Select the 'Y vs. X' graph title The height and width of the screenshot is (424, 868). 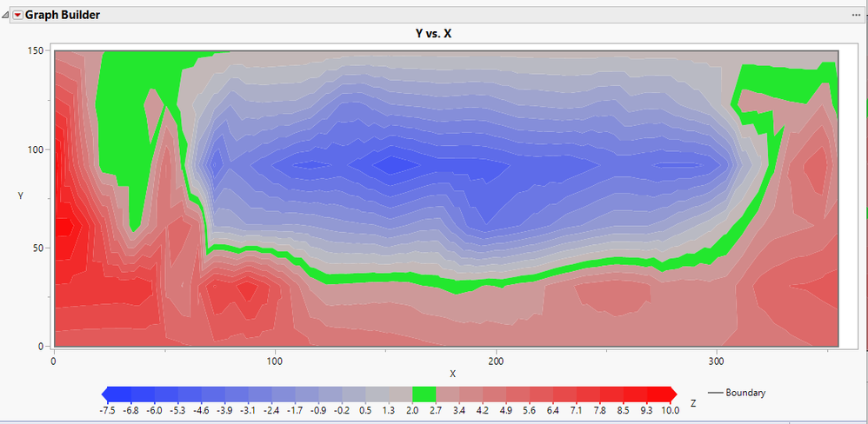coord(434,33)
